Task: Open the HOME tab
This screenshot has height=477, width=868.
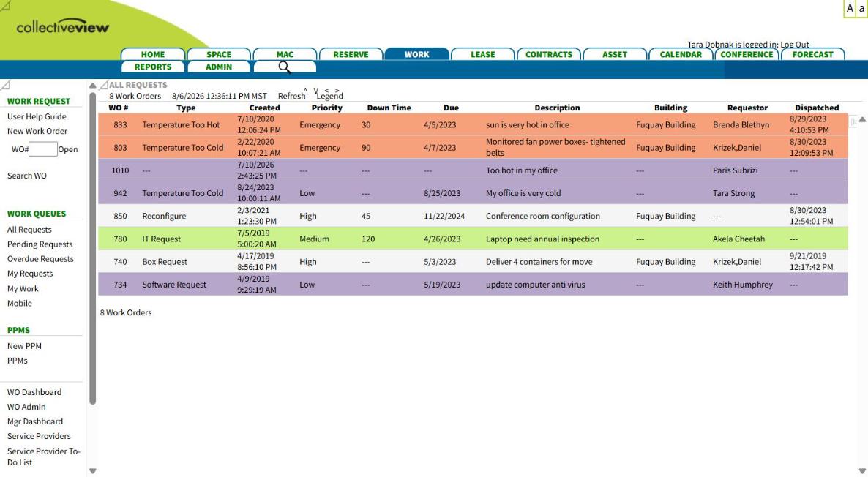Action: [153, 54]
